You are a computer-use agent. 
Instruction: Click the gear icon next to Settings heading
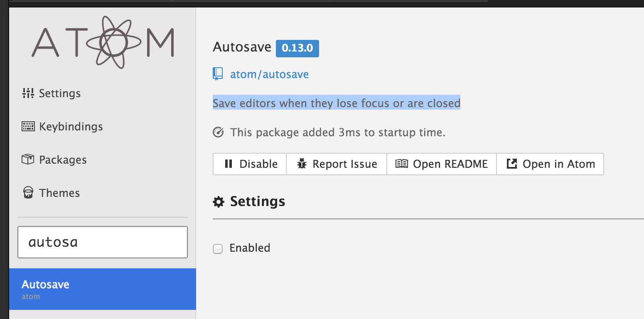[x=218, y=202]
